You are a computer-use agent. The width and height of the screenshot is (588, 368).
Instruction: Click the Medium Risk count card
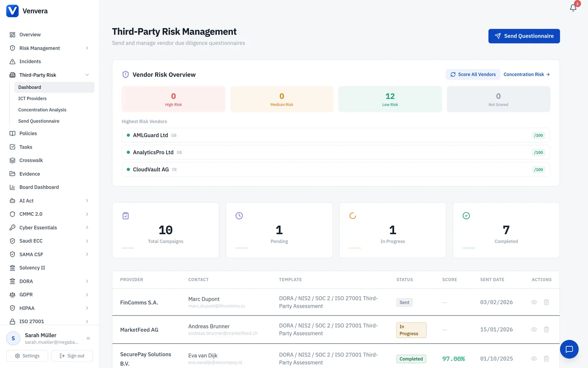(x=282, y=99)
